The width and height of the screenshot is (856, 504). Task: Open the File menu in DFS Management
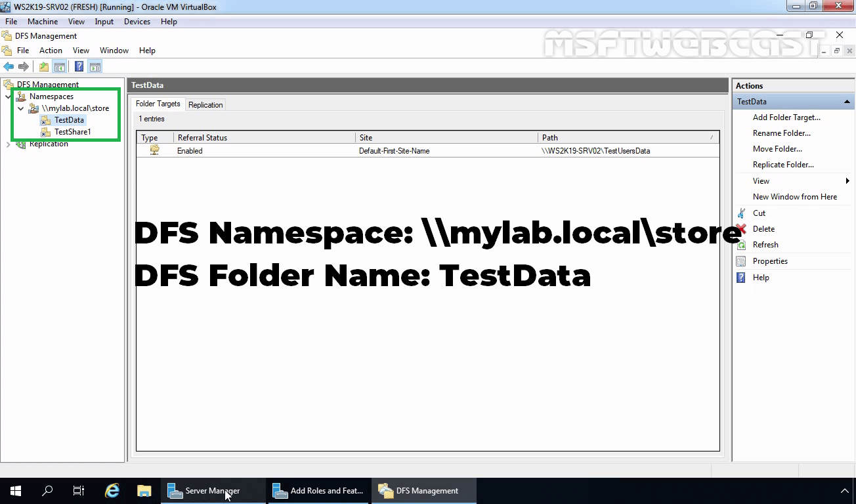click(x=23, y=51)
